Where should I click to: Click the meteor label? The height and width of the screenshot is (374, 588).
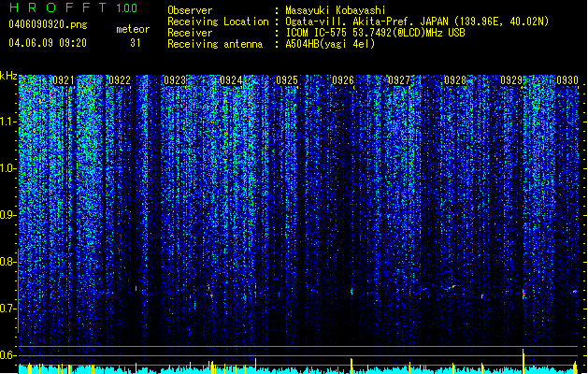[x=133, y=29]
